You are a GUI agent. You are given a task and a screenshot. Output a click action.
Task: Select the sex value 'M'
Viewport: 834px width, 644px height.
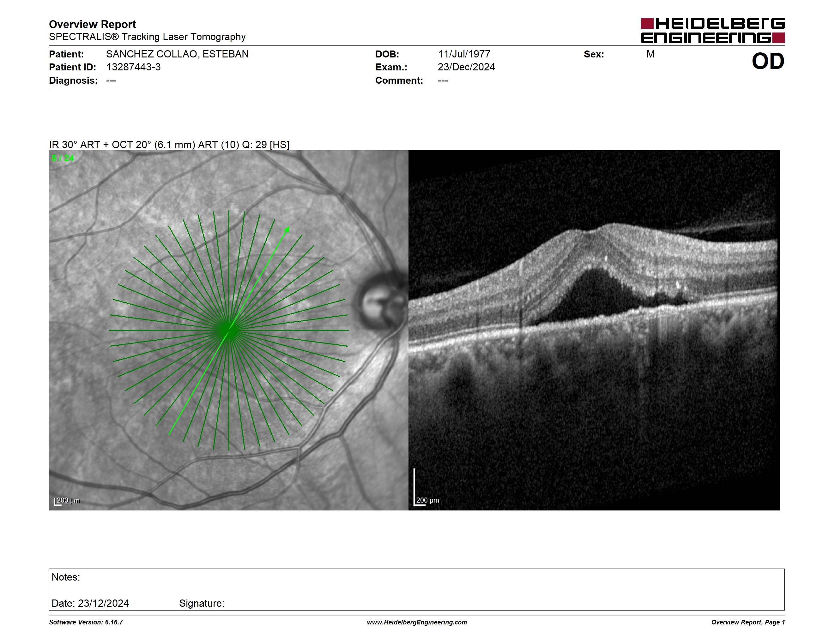650,54
